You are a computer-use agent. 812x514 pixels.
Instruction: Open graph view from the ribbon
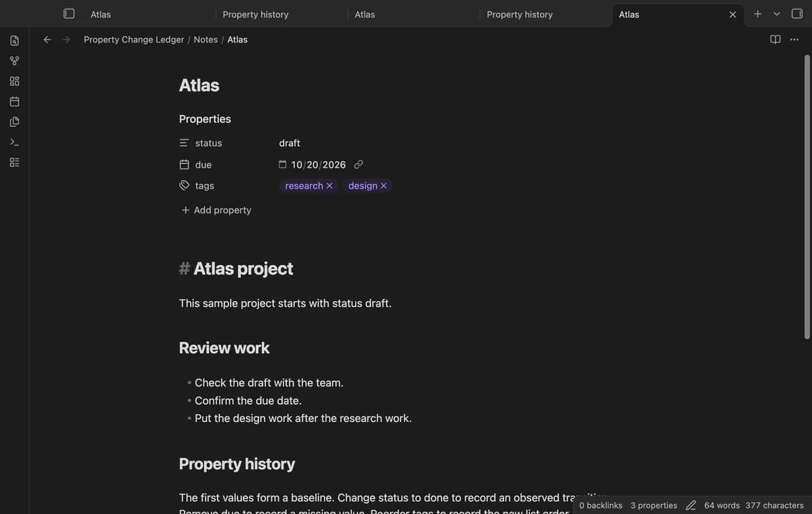point(14,61)
